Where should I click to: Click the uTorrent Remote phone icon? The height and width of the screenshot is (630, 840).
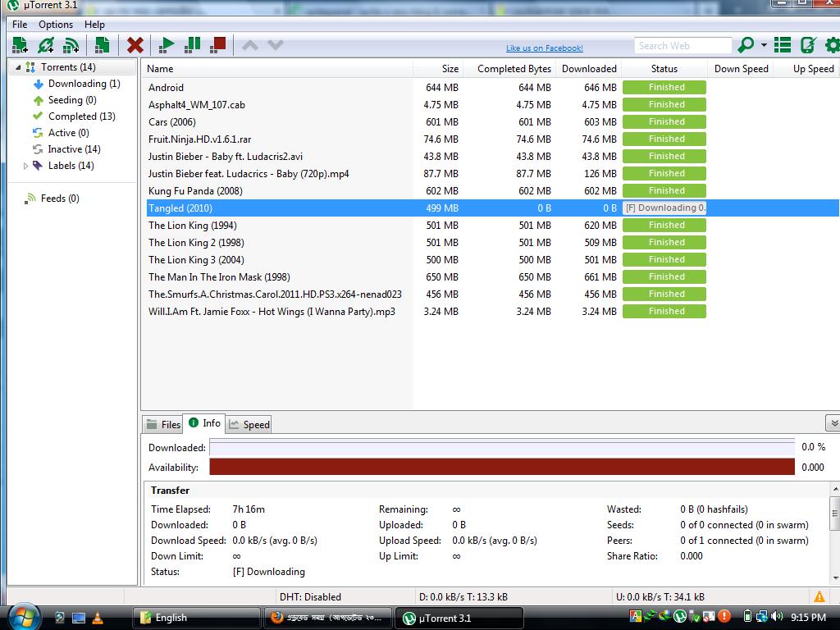pos(808,45)
